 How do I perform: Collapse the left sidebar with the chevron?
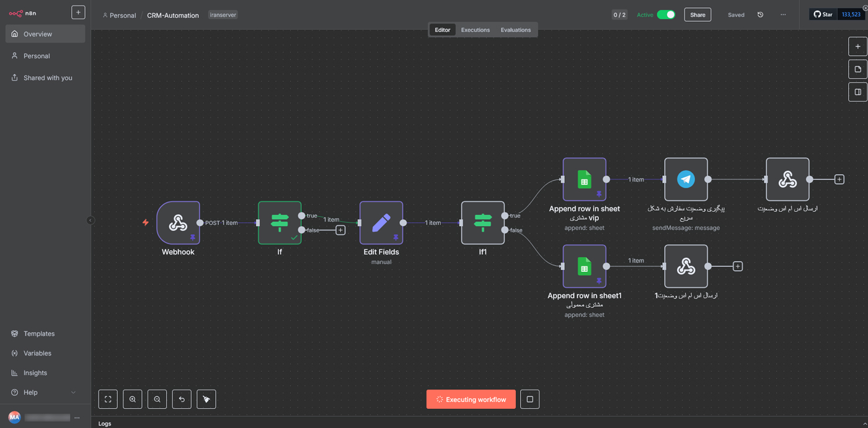tap(91, 221)
